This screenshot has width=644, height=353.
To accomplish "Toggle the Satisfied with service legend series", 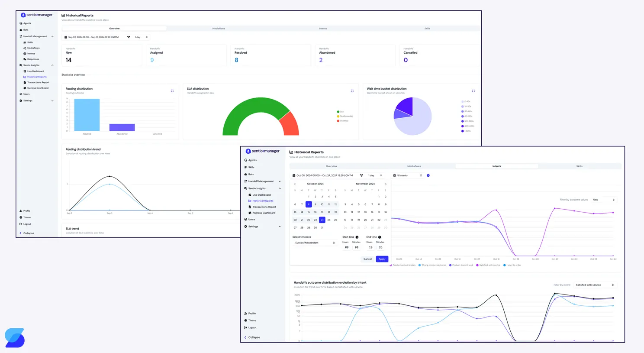I will 488,265.
